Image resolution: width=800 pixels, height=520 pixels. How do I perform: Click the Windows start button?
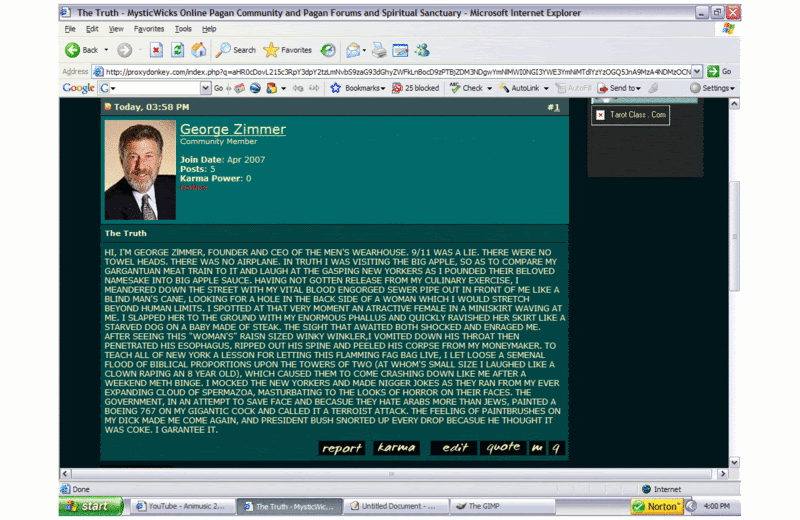click(91, 506)
